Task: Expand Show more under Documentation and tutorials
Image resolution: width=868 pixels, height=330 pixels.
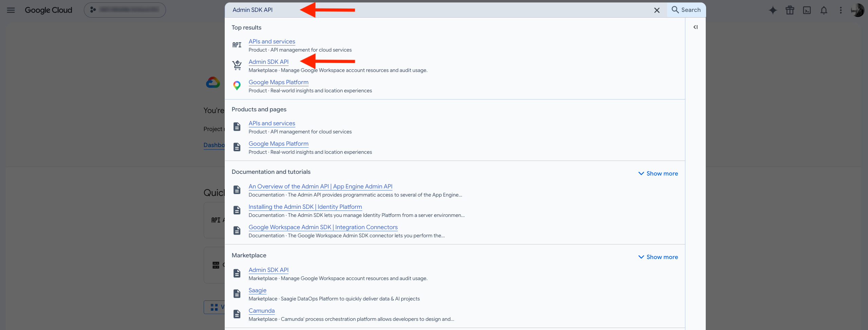Action: tap(658, 173)
